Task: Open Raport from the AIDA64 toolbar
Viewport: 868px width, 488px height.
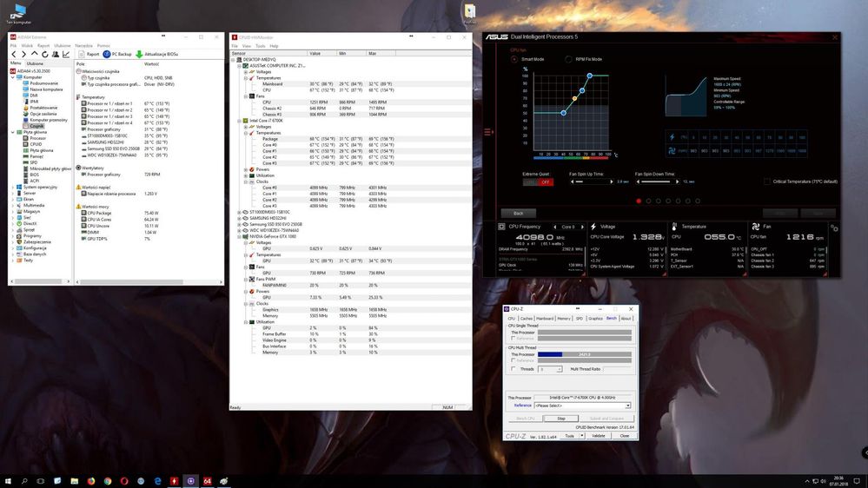Action: tap(89, 54)
